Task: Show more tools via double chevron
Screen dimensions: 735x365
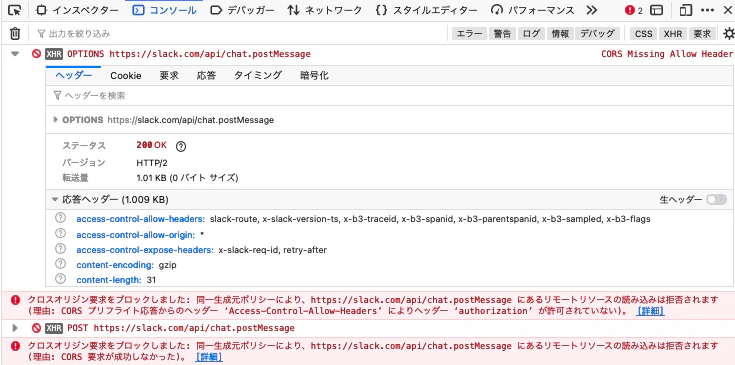Action: tap(592, 10)
